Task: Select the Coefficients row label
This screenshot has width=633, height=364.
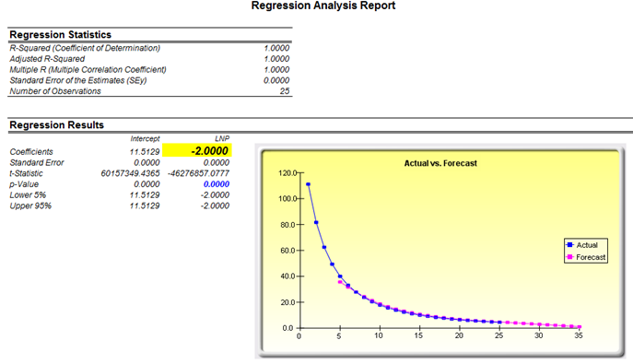Action: click(31, 152)
